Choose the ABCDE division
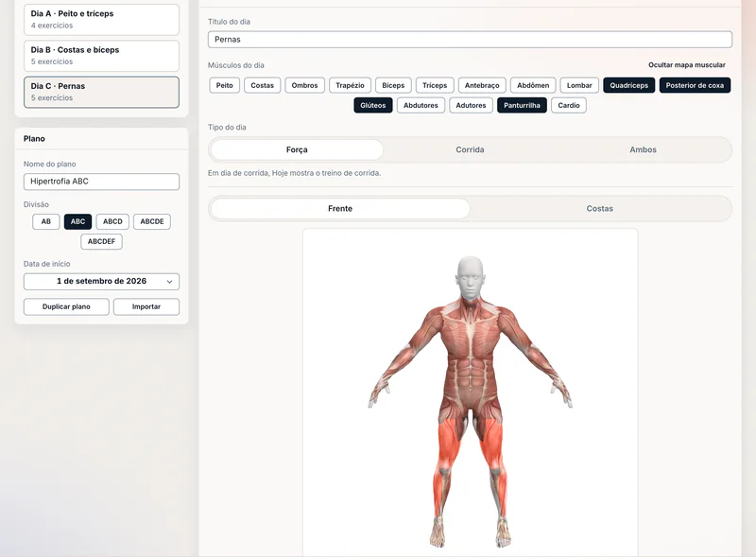The width and height of the screenshot is (756, 557). (x=152, y=221)
